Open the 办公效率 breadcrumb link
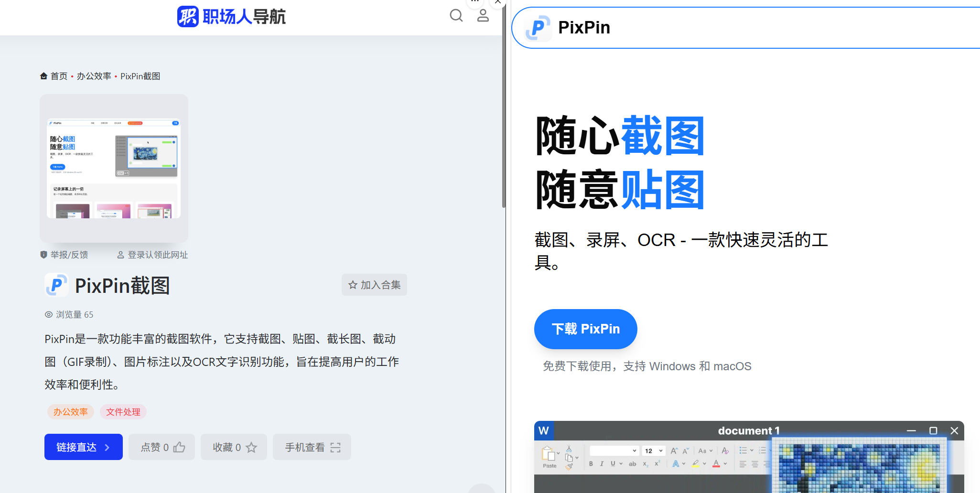The width and height of the screenshot is (980, 493). [x=94, y=76]
